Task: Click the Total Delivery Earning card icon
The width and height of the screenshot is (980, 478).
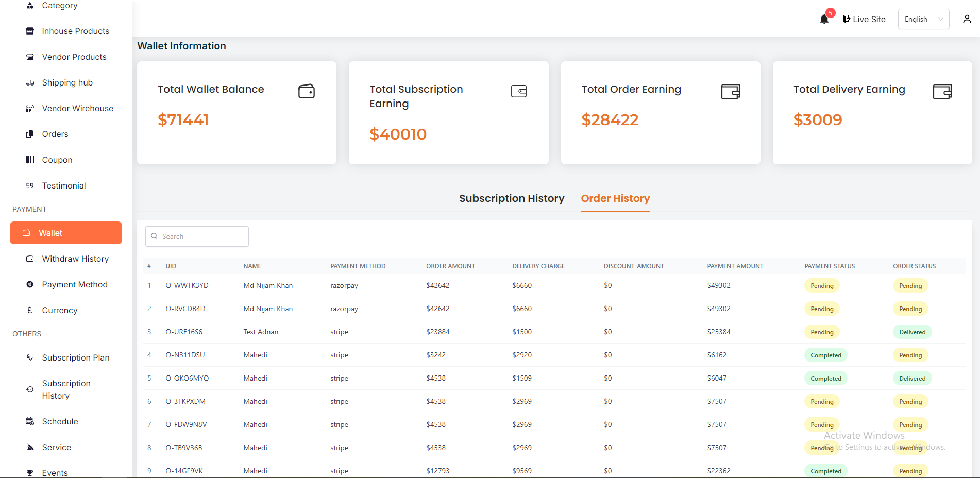Action: tap(942, 92)
